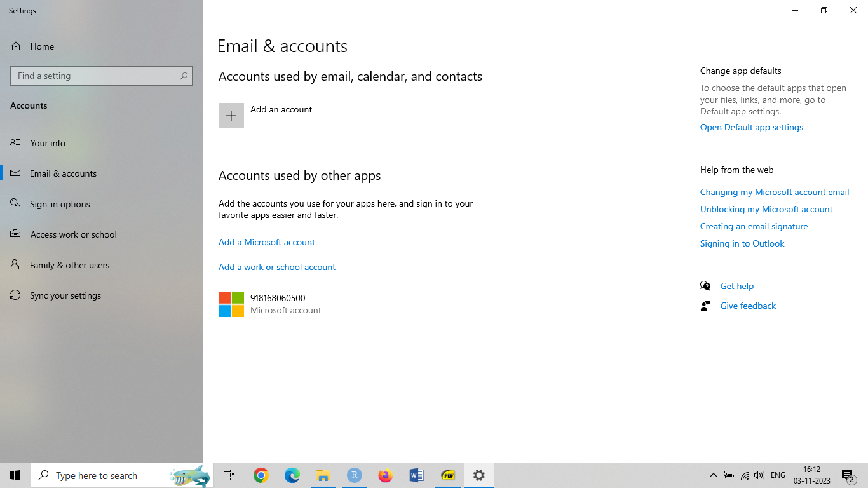Open Default app settings link

point(751,127)
